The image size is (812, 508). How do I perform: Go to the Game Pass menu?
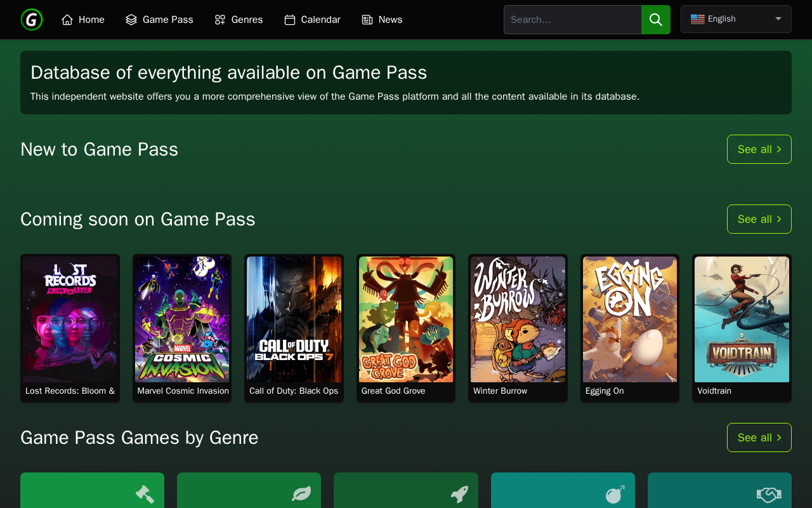pos(159,20)
